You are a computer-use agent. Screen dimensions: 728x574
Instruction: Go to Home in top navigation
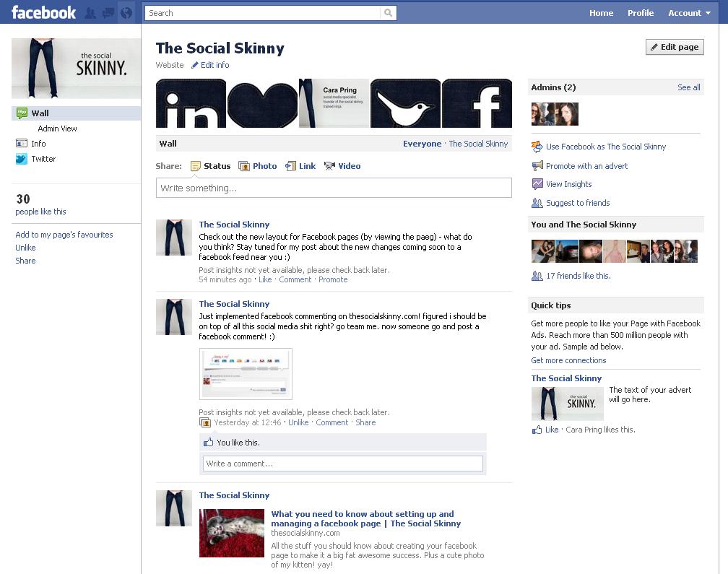601,13
